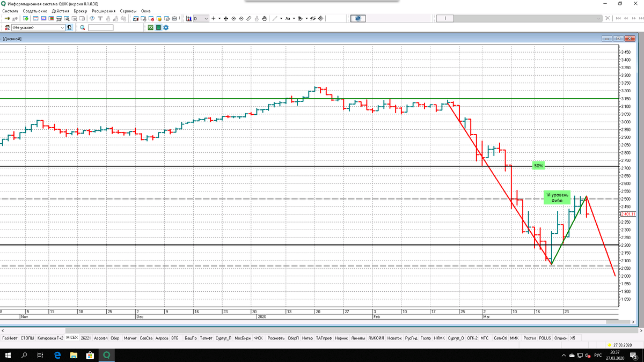The width and height of the screenshot is (644, 362).
Task: Click the X clear button beside combo box
Action: tap(608, 19)
